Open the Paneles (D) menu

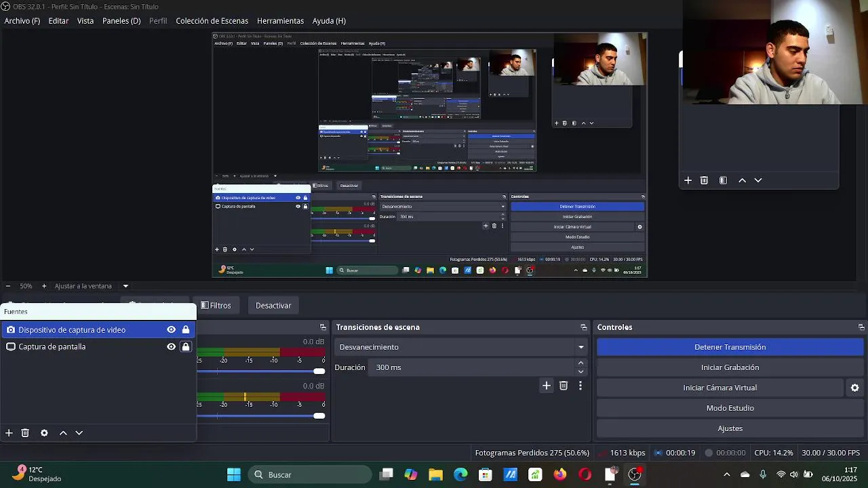click(121, 21)
